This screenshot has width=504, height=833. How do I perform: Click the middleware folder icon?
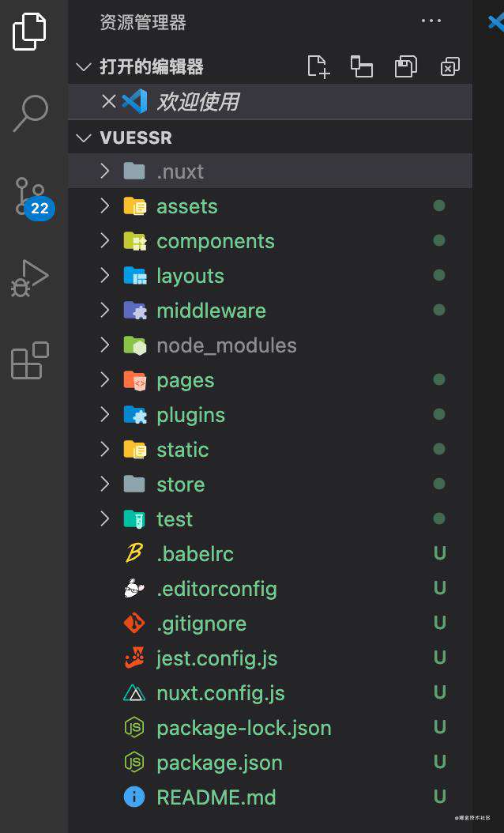135,311
